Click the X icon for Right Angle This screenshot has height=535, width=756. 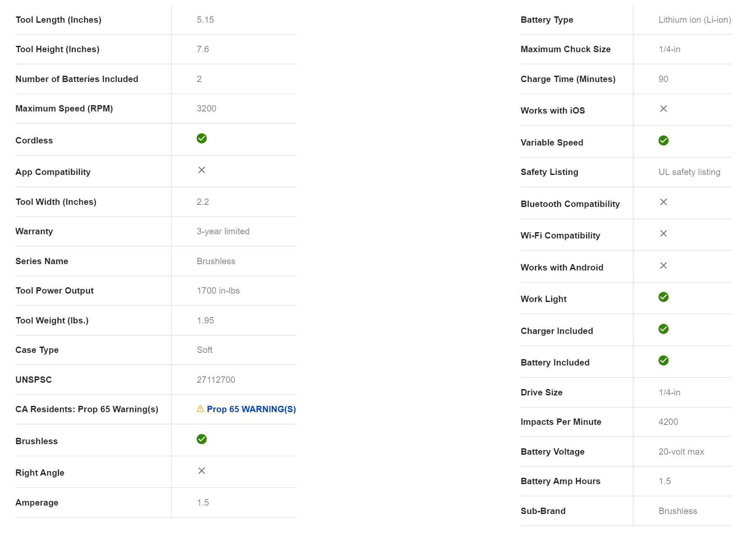tap(202, 471)
